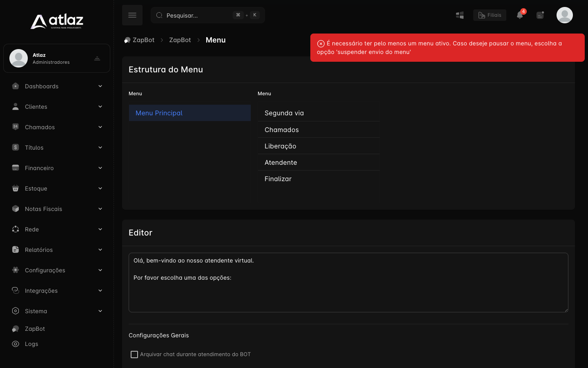Focus the Pesquisar search field
The height and width of the screenshot is (368, 588).
[x=208, y=15]
